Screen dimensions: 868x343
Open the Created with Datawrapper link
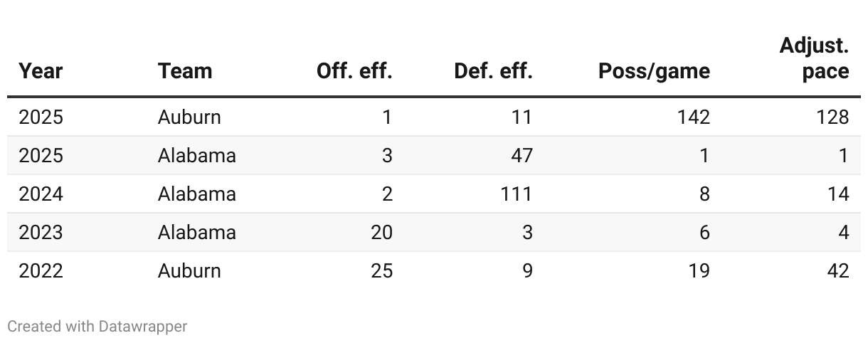97,327
